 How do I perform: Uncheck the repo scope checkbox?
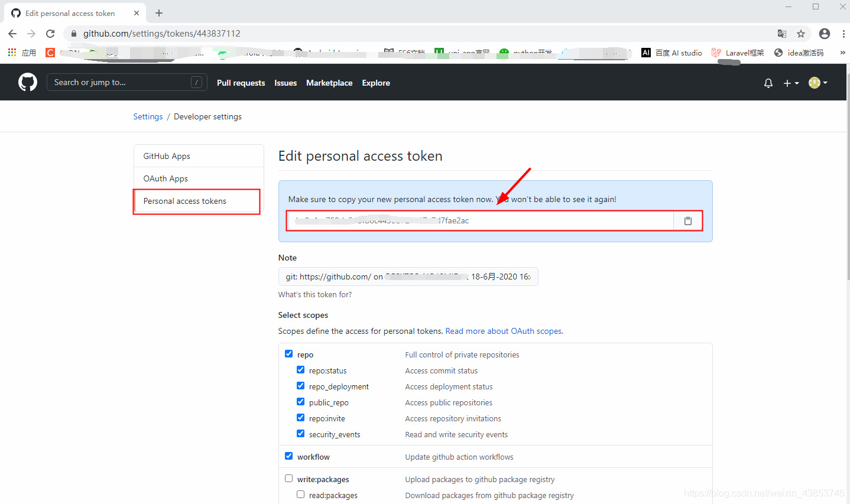point(288,353)
